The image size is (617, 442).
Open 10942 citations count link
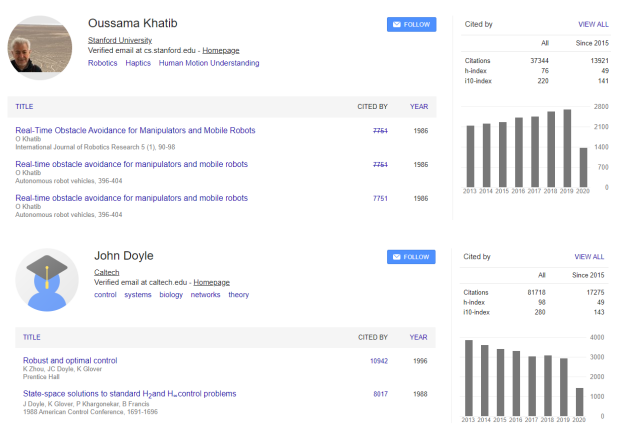(x=378, y=361)
